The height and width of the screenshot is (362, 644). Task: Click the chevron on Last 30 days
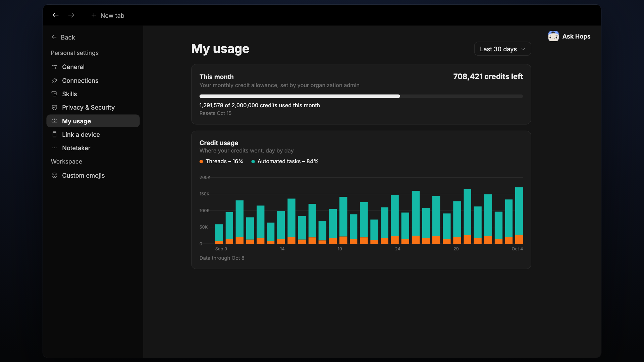tap(523, 49)
